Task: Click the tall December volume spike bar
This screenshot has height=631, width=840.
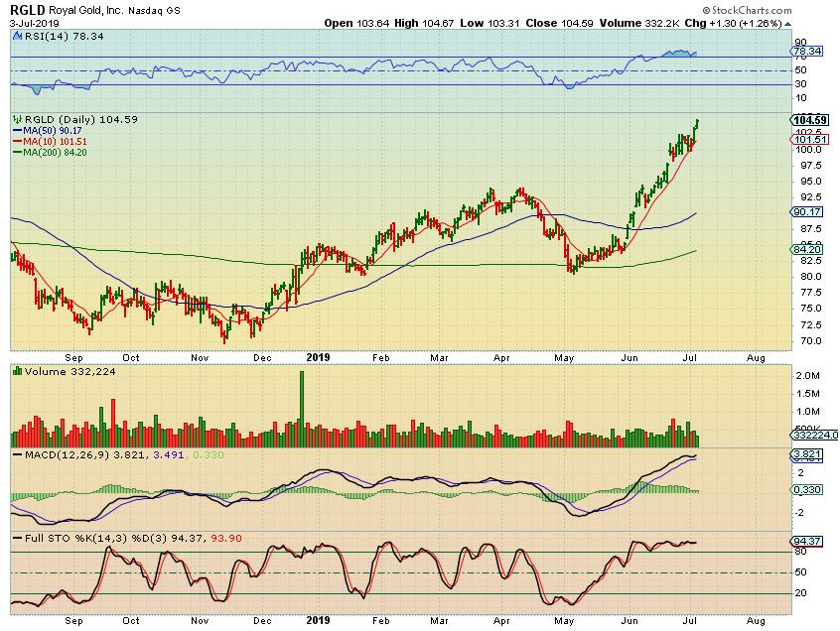Action: pyautogui.click(x=302, y=409)
